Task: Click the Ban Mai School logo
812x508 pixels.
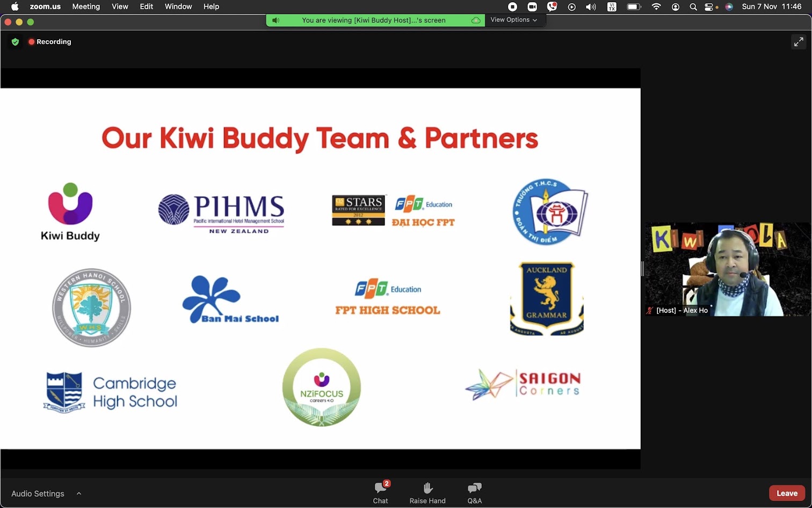Action: [230, 299]
